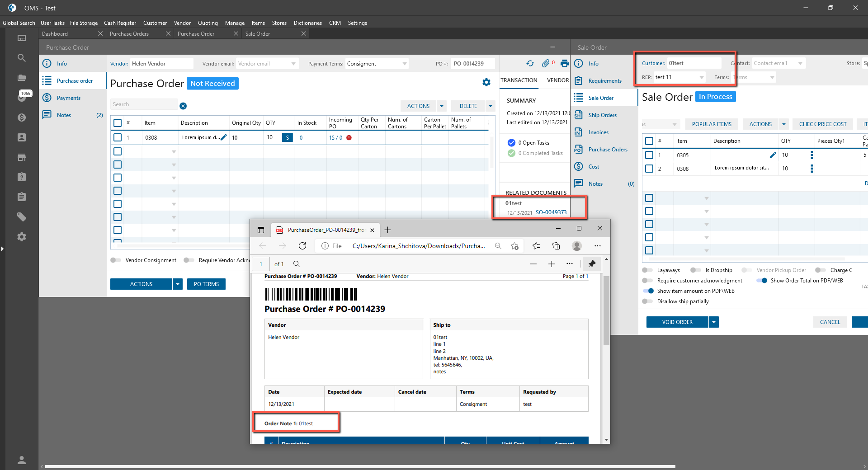
Task: Open Purchase Order settings gear
Action: coord(486,82)
